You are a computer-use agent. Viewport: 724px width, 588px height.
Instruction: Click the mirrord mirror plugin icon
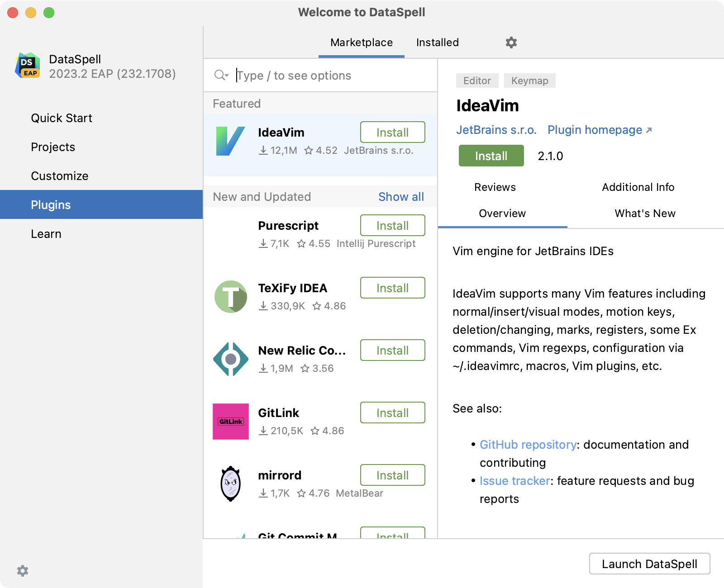(231, 484)
